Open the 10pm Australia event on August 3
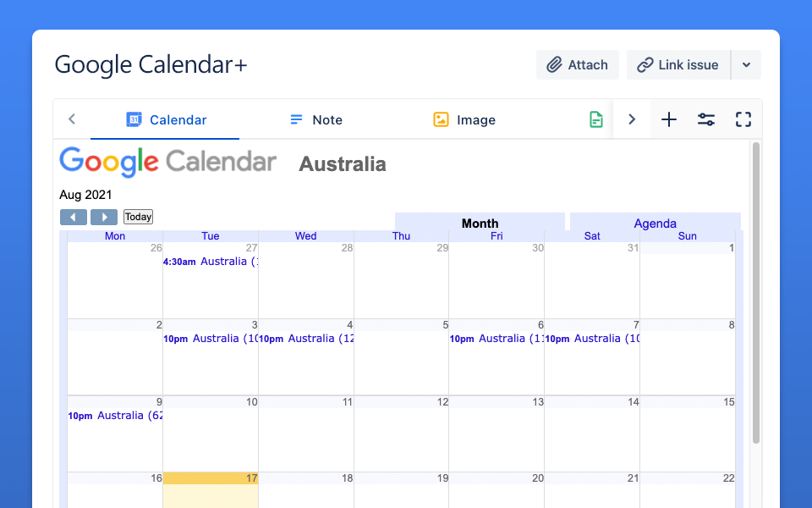This screenshot has width=812, height=508. click(x=211, y=339)
